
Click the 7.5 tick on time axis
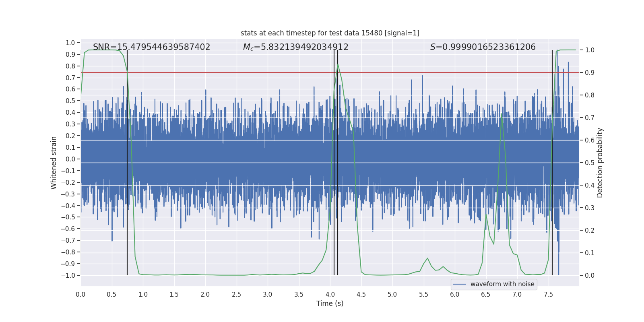[548, 294]
